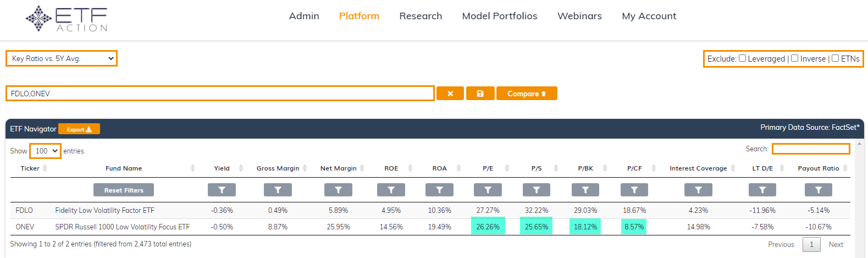Image resolution: width=868 pixels, height=258 pixels.
Task: Click the FDLO Yield value -0.36%
Action: pyautogui.click(x=222, y=210)
